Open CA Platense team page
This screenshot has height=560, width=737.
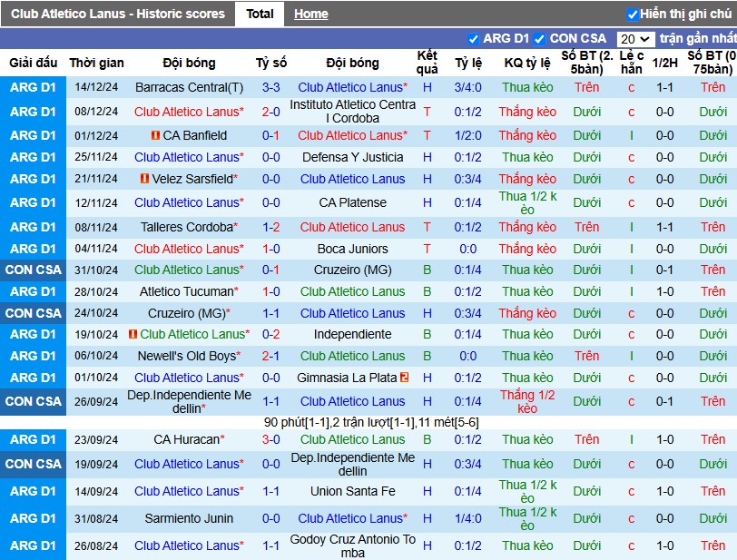352,202
